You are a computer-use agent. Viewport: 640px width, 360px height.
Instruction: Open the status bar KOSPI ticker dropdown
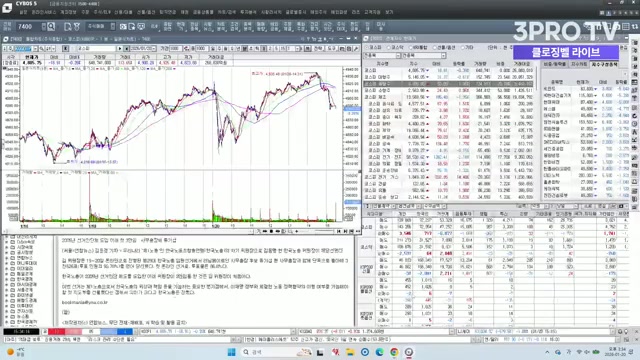[x=293, y=332]
